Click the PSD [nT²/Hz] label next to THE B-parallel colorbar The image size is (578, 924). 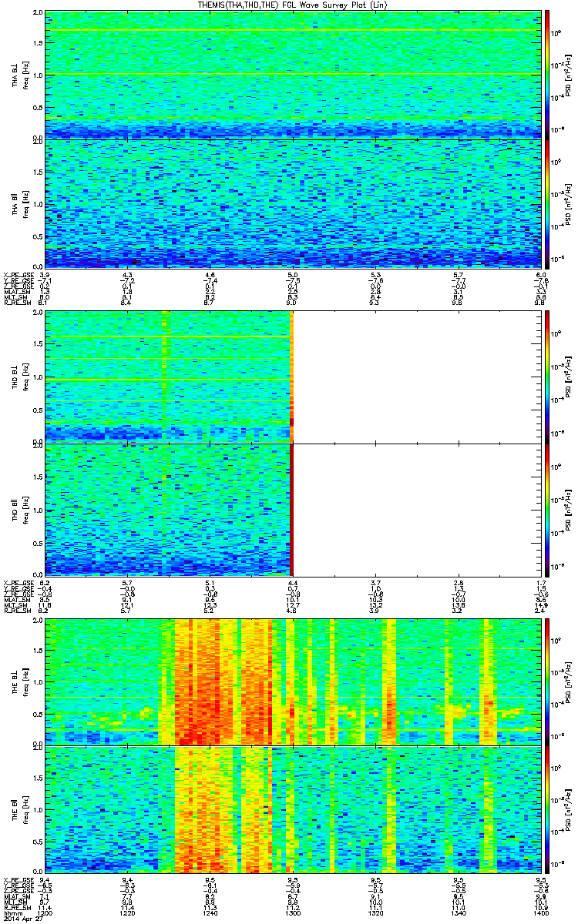point(568,808)
